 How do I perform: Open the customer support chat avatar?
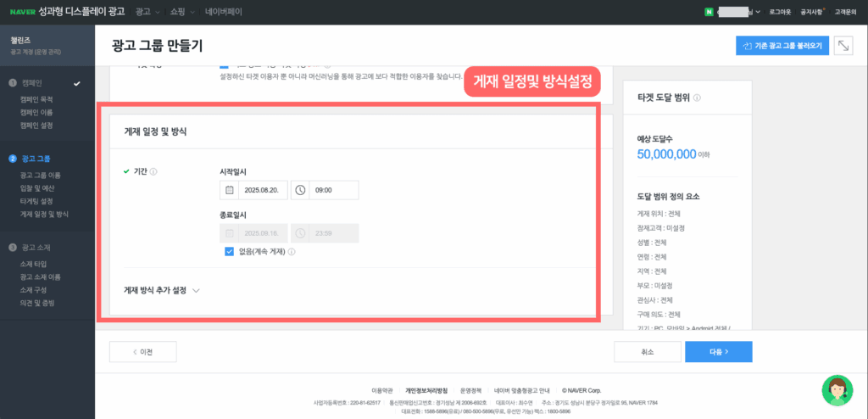[x=837, y=391]
